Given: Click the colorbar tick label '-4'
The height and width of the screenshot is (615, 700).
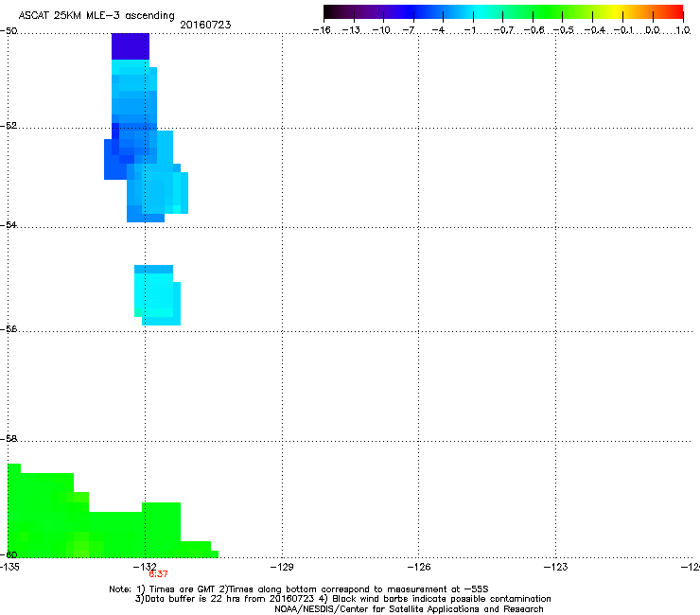Looking at the screenshot, I should [x=438, y=30].
